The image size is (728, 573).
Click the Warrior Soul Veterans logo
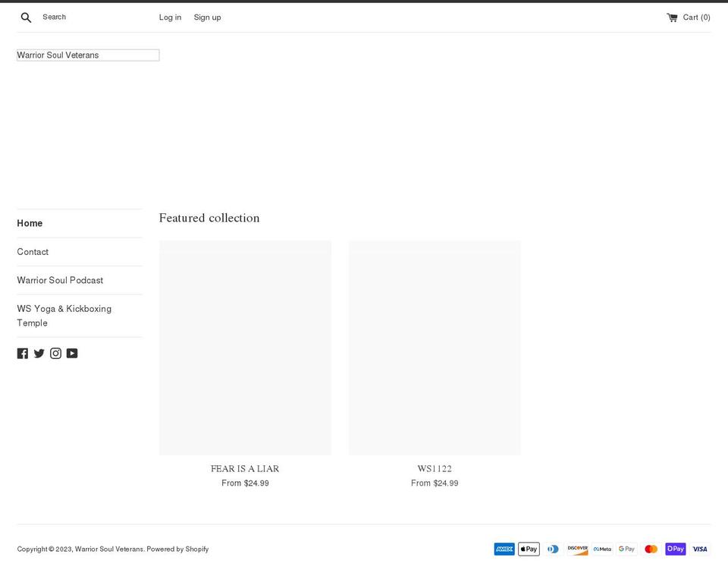click(x=88, y=55)
